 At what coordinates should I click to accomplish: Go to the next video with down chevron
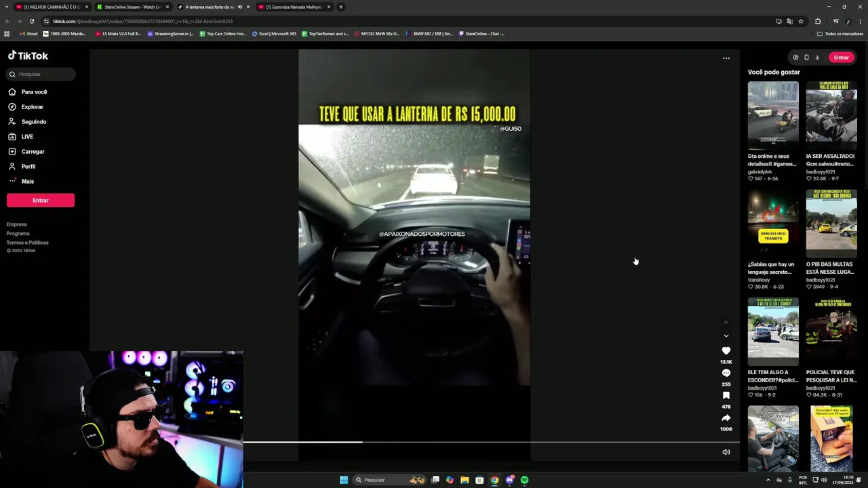point(726,335)
